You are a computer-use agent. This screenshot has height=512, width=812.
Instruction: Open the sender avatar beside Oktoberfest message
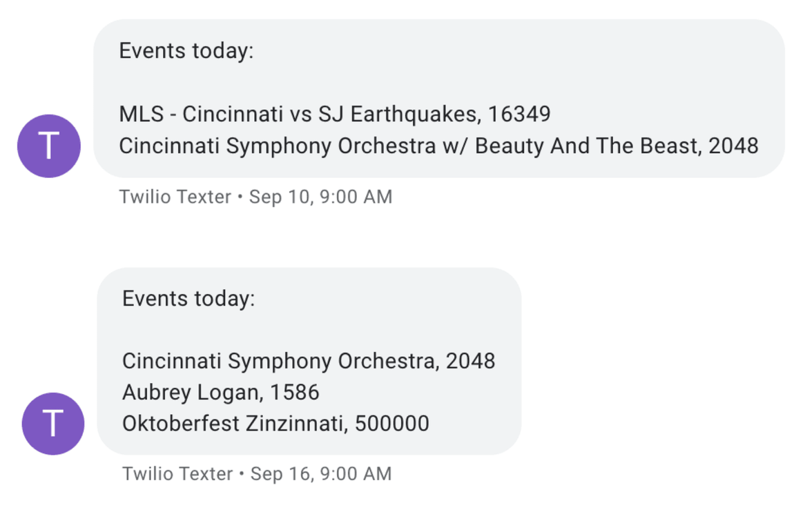tap(52, 424)
